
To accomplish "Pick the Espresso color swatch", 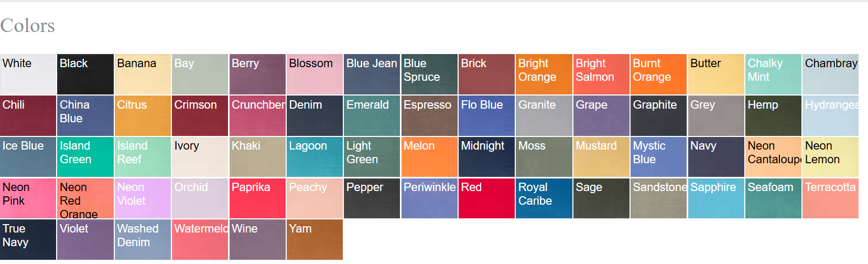I will pos(429,115).
